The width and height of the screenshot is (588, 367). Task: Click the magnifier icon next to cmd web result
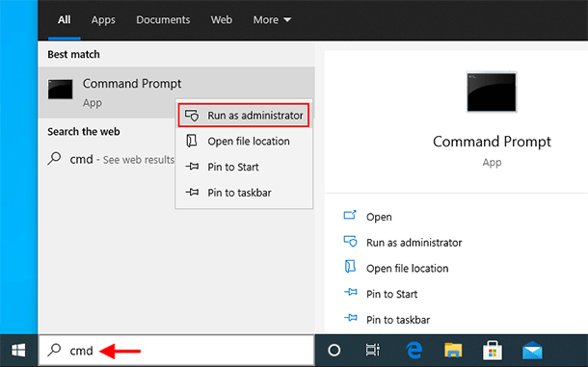coord(54,159)
